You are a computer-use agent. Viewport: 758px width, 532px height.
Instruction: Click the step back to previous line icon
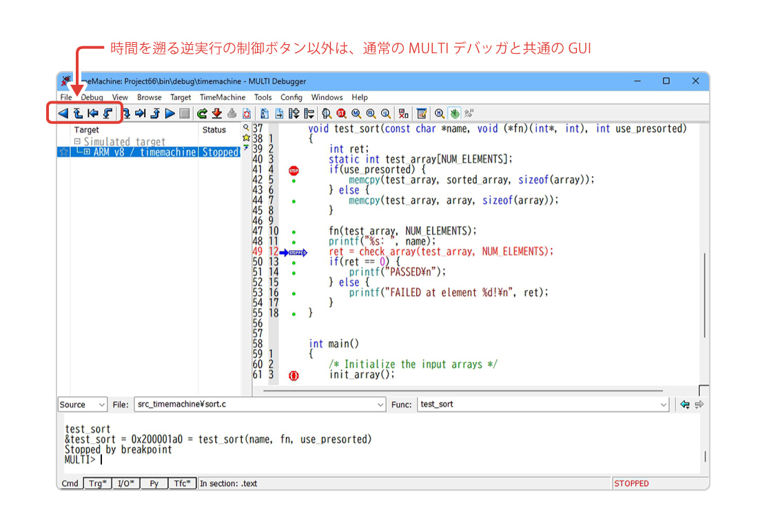pos(93,113)
